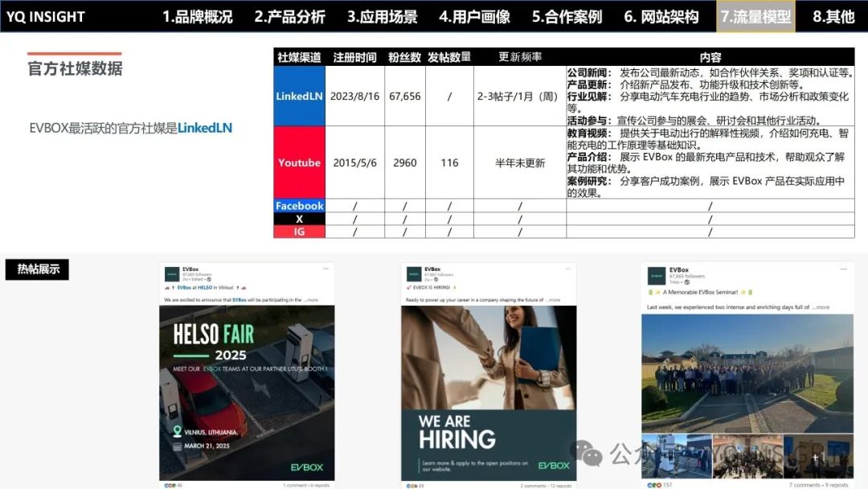Switch to 6. 网站架构 tab

click(x=661, y=17)
